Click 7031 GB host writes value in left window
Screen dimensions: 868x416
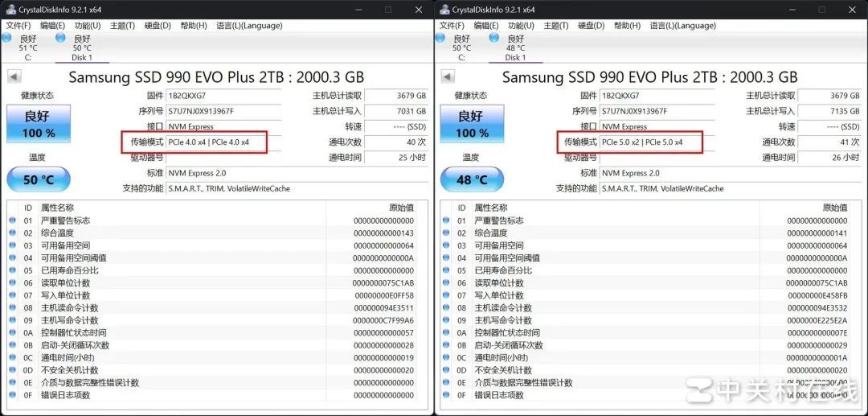point(396,111)
